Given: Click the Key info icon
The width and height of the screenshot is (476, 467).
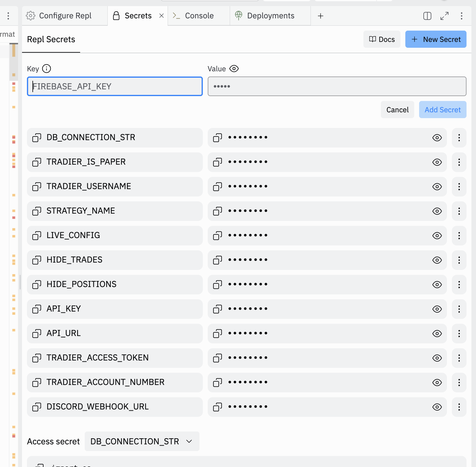Looking at the screenshot, I should 46,69.
